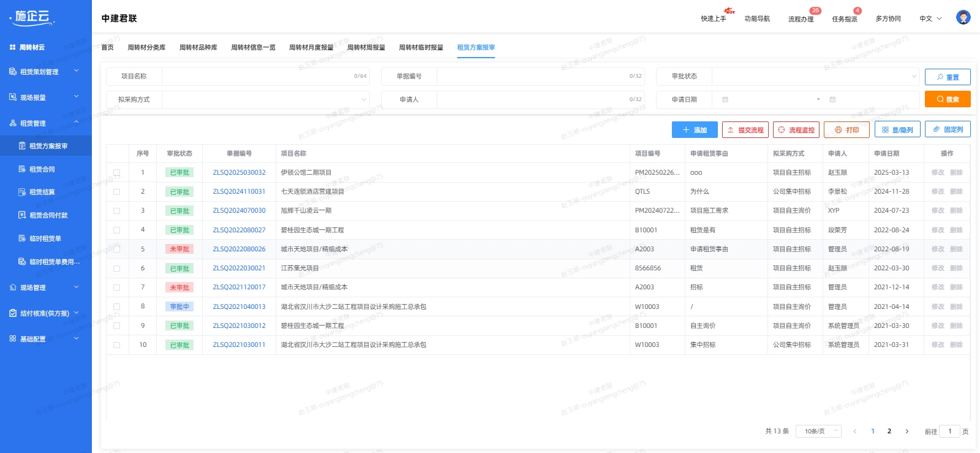Go to next page arrow in pagination
This screenshot has width=980, height=453.
907,432
